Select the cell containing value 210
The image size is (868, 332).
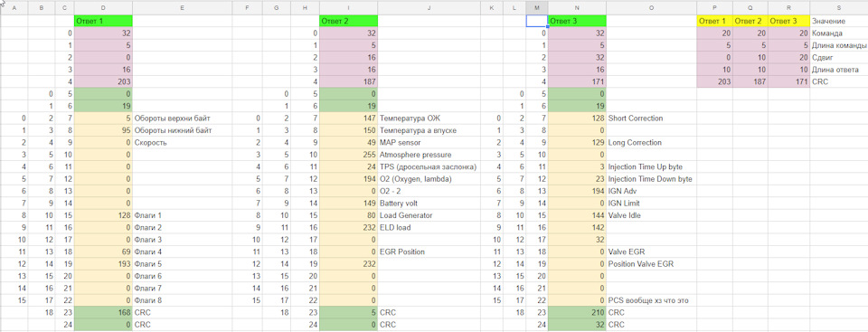point(577,313)
